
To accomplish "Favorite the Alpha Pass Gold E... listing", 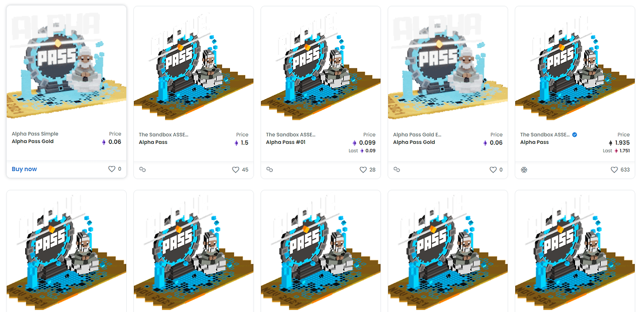I will pyautogui.click(x=493, y=170).
